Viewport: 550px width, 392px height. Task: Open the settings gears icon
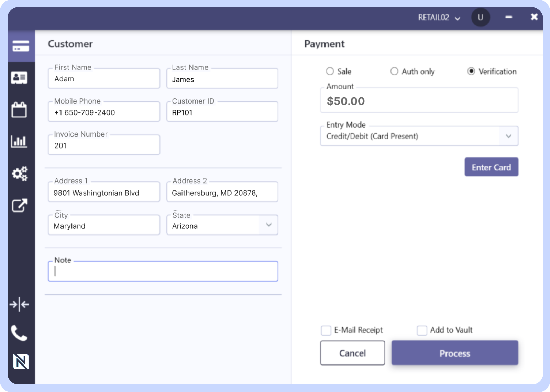point(20,173)
